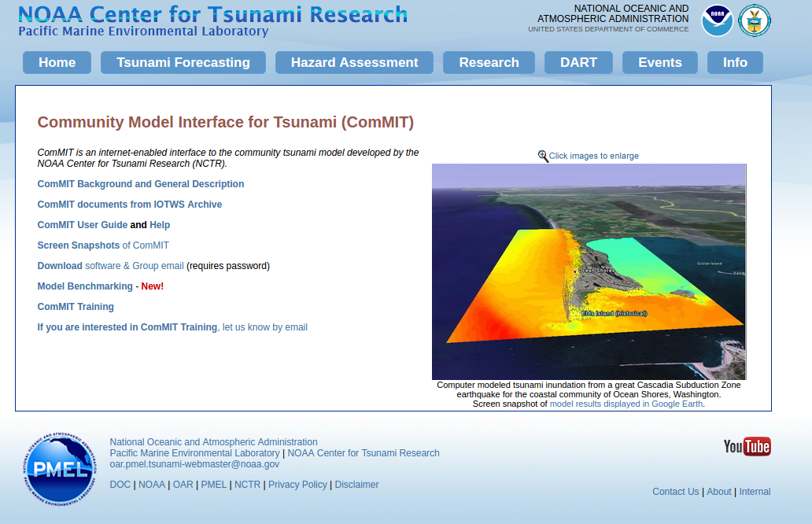This screenshot has height=524, width=812.
Task: Open the OAR footer link
Action: click(x=183, y=485)
